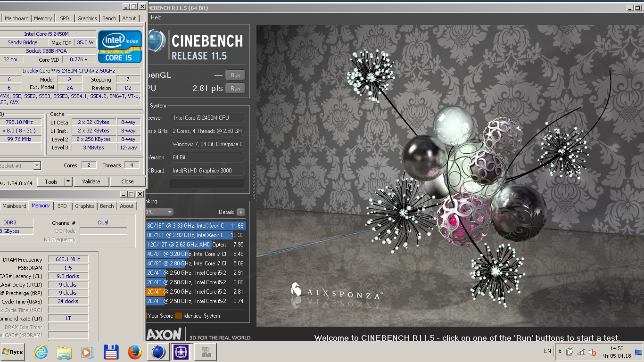
Task: Click the empty Info field under GFX Board
Action: [x=207, y=183]
